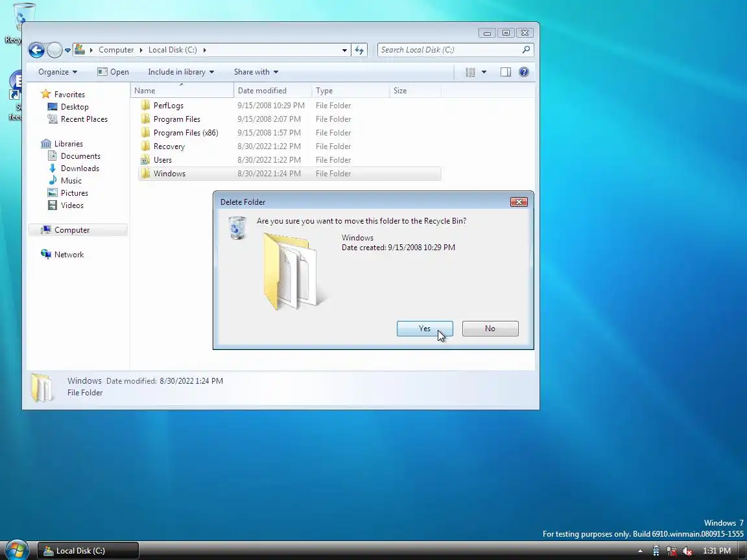Click Local Disk (C:) taskbar button
Image resolution: width=747 pixels, height=560 pixels.
tap(88, 551)
